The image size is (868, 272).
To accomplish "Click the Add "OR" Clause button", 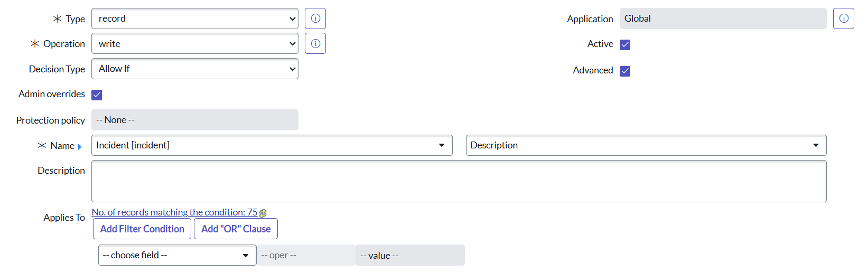I will pos(236,229).
